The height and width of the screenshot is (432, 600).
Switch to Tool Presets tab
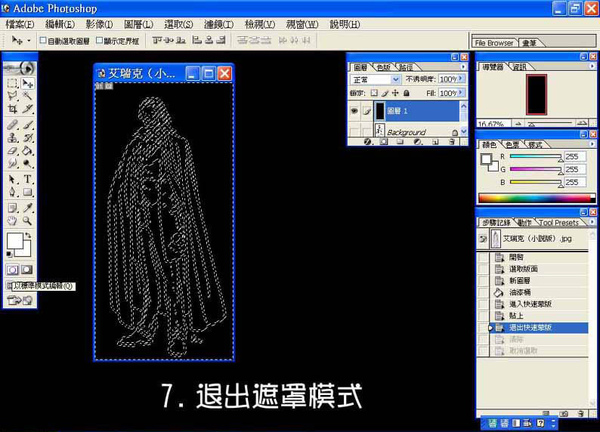[558, 222]
